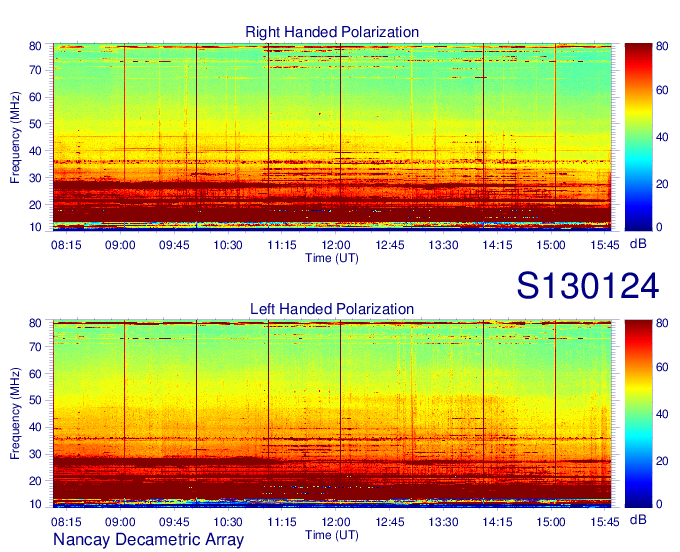Viewport: 680px width, 552px height.
Task: Click the "10:30" tick under Left Handed plot
Action: point(228,522)
